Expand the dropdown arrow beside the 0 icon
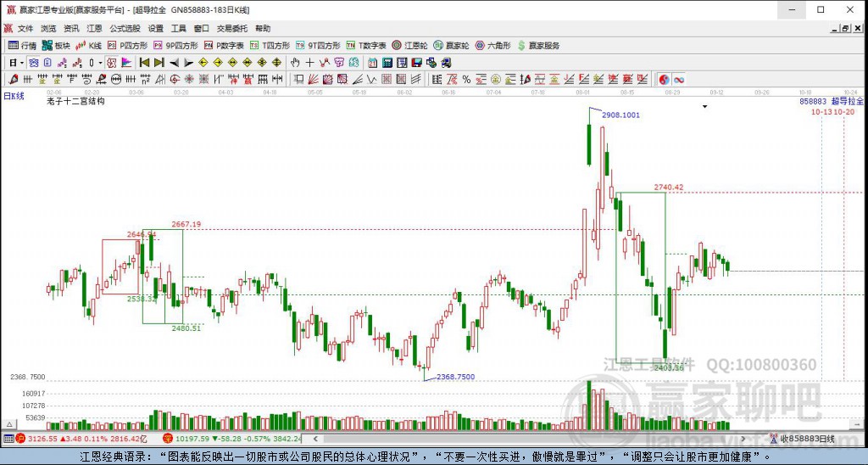 click(100, 63)
